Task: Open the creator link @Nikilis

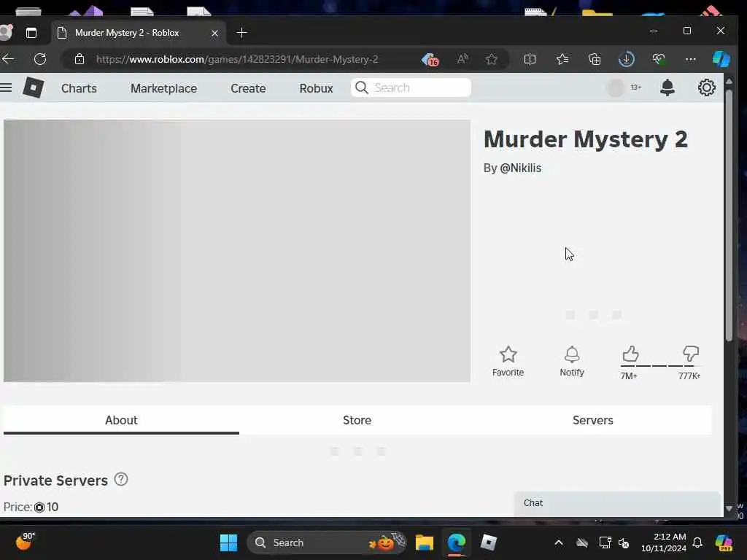Action: click(520, 168)
